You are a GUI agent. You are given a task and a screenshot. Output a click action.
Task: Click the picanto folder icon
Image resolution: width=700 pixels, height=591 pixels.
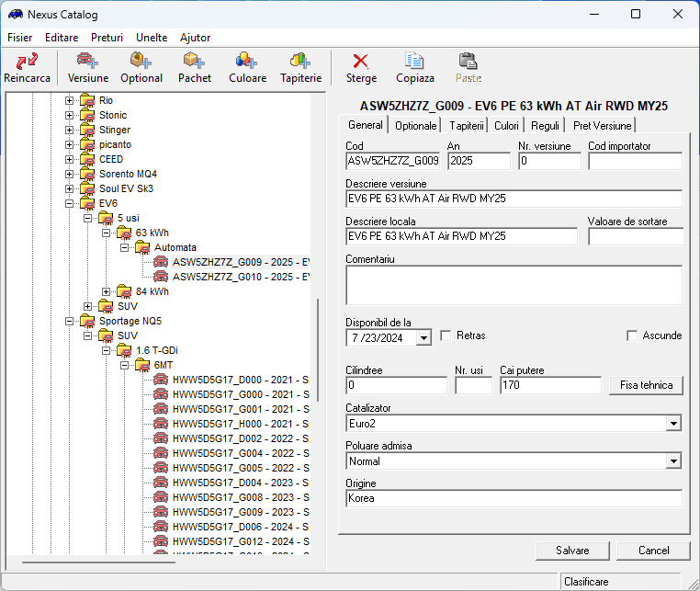87,144
